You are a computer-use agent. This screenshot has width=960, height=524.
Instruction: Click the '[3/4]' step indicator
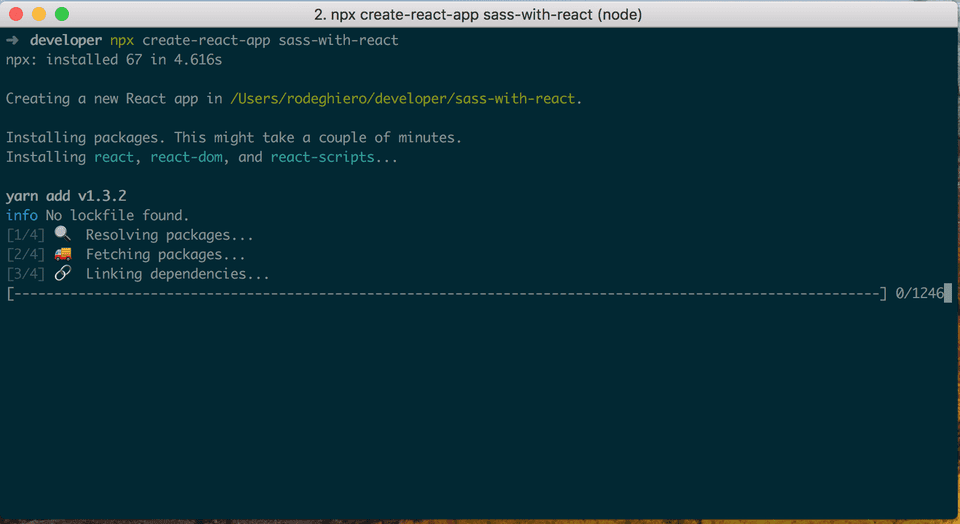pos(26,274)
